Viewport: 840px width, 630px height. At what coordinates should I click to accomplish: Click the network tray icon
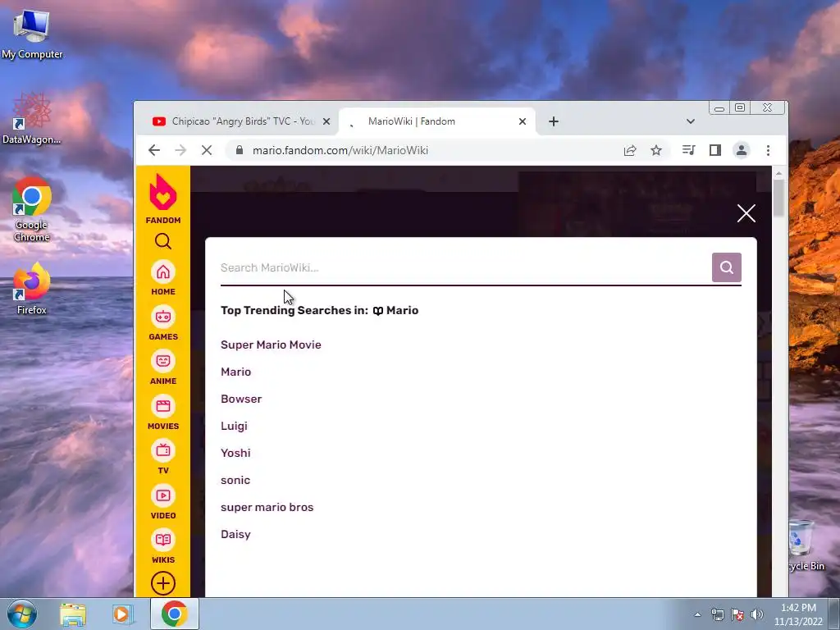[717, 614]
